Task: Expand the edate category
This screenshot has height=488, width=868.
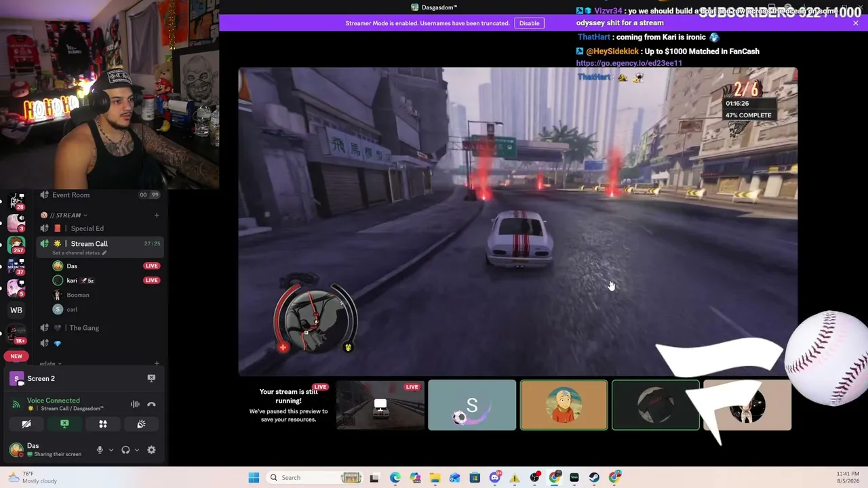Action: pos(50,364)
